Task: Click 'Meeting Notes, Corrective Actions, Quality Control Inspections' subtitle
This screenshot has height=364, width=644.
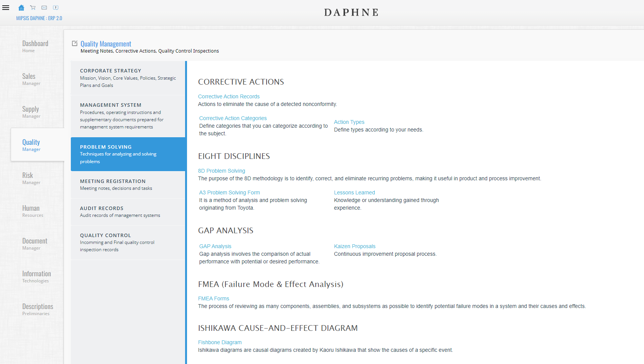Action: pyautogui.click(x=150, y=51)
